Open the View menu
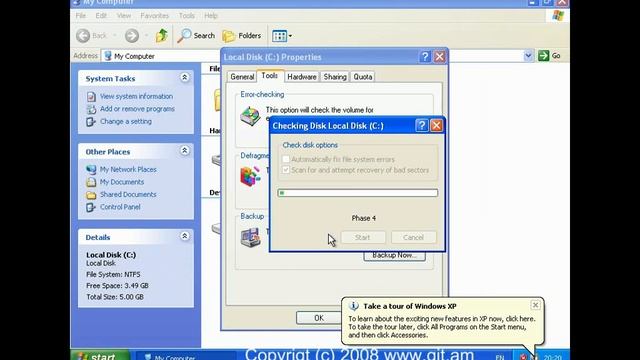 (124, 16)
